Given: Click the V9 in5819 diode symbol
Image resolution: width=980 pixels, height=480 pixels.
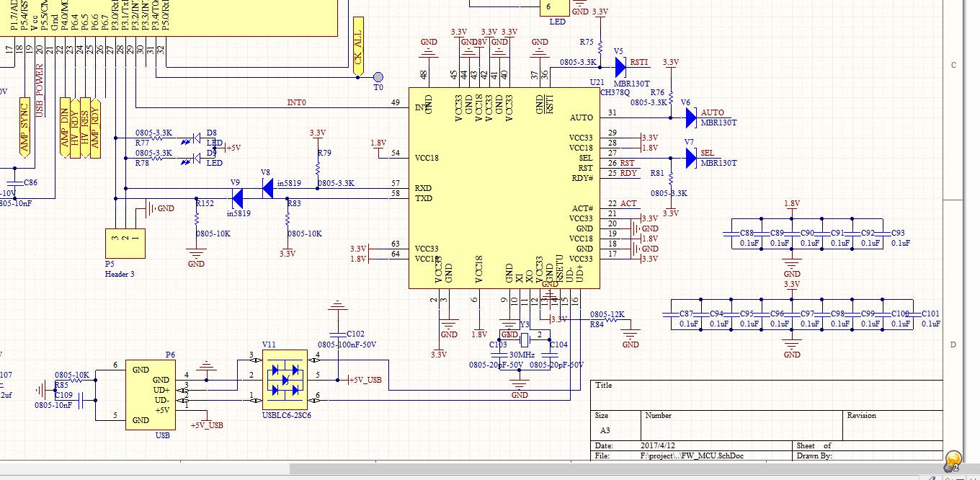Looking at the screenshot, I should click(237, 198).
